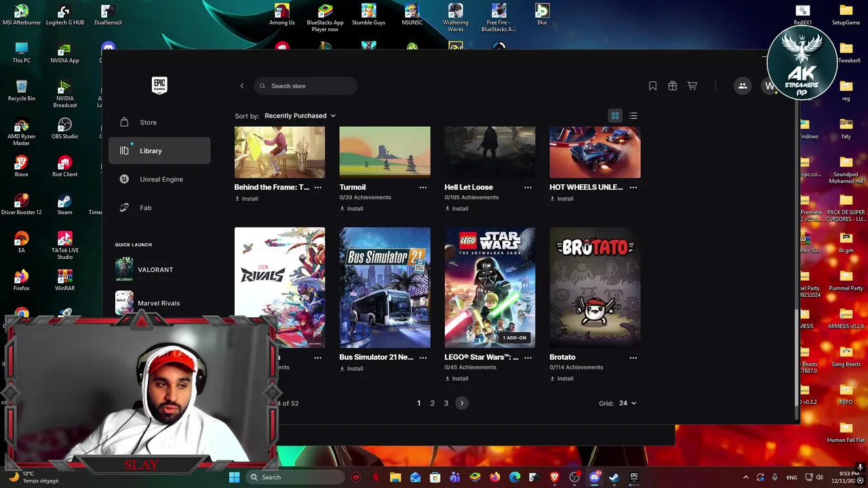Click the Search store field

click(x=305, y=86)
